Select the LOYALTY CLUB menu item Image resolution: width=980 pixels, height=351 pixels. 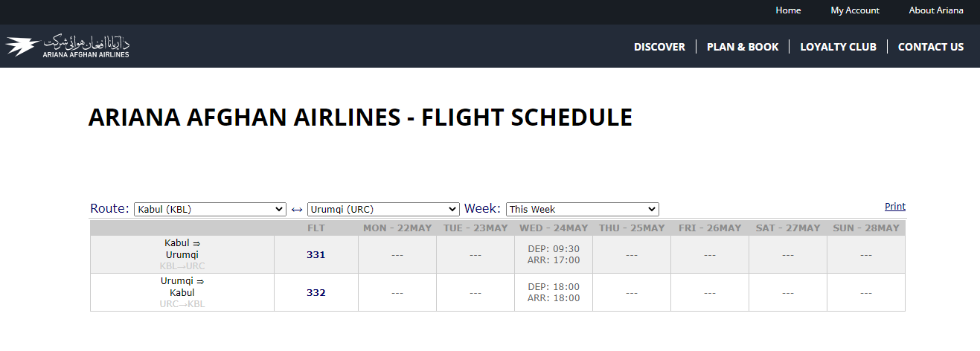[x=838, y=47]
